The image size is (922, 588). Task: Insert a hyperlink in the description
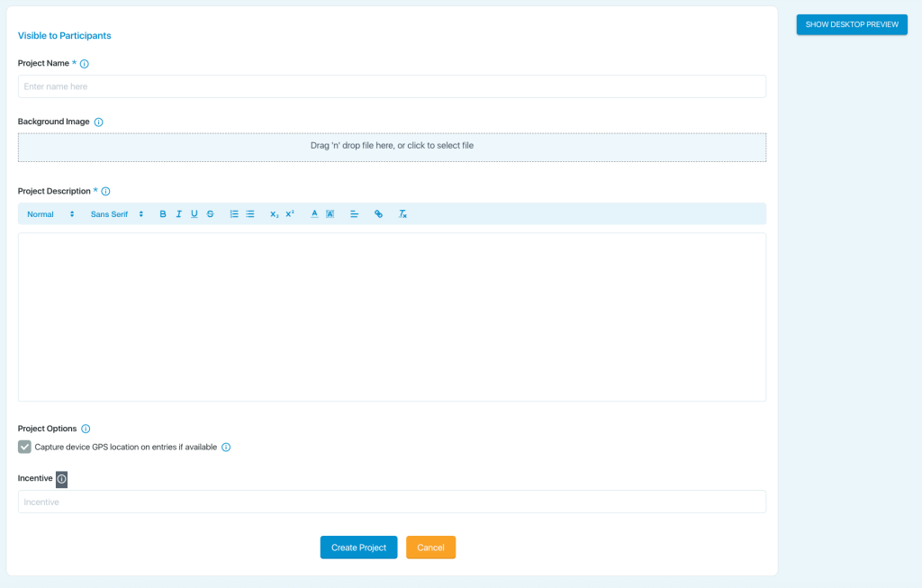(379, 214)
